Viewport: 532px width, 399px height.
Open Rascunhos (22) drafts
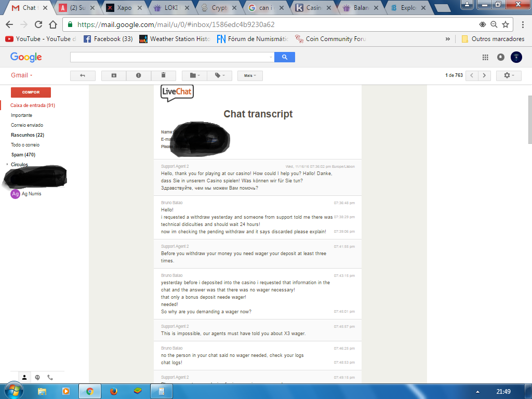tap(28, 135)
